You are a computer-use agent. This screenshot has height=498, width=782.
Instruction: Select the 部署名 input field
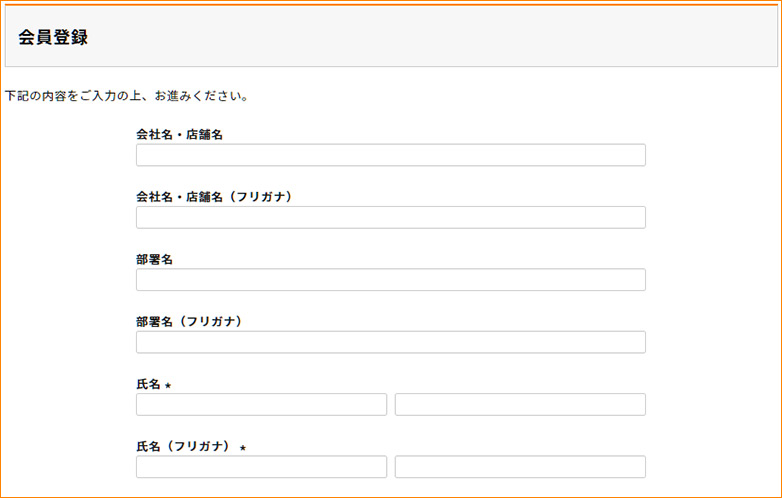click(390, 280)
